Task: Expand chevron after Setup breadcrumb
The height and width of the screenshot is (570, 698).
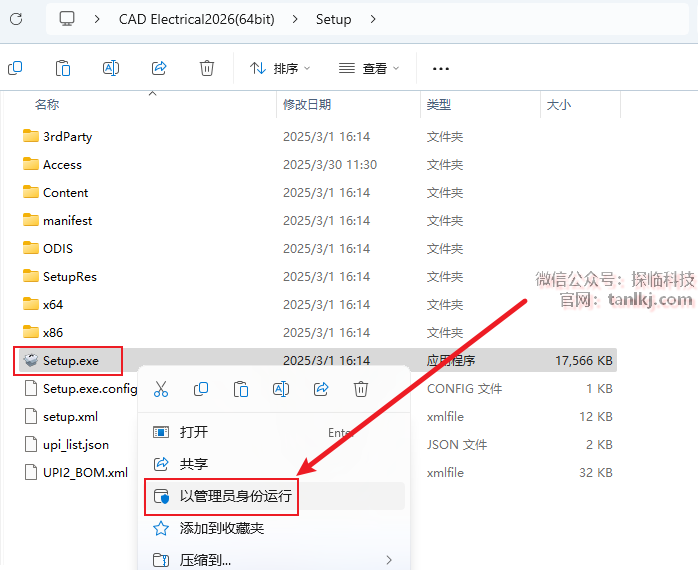Action: click(x=373, y=19)
